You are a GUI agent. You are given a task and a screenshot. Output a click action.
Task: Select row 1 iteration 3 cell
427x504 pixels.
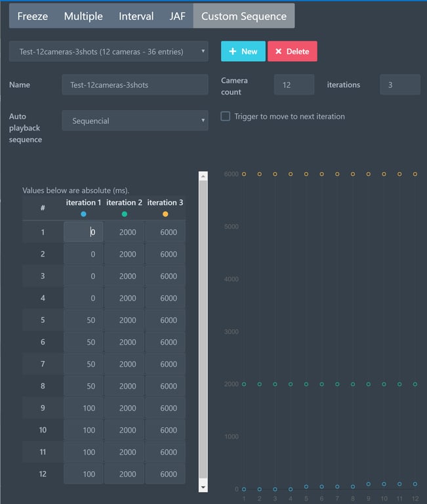tap(165, 232)
